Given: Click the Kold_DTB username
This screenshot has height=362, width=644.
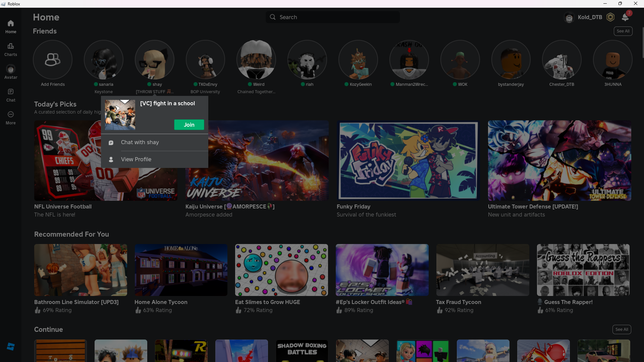Looking at the screenshot, I should (x=590, y=17).
